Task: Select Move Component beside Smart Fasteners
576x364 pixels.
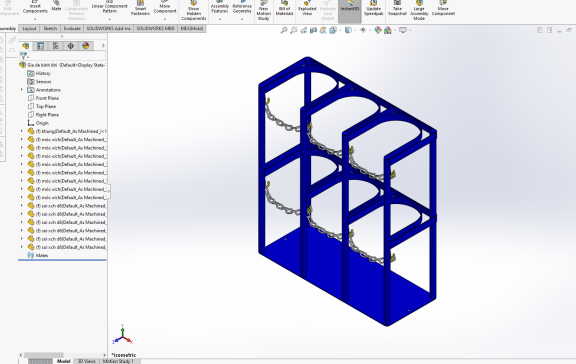Action: pyautogui.click(x=165, y=8)
